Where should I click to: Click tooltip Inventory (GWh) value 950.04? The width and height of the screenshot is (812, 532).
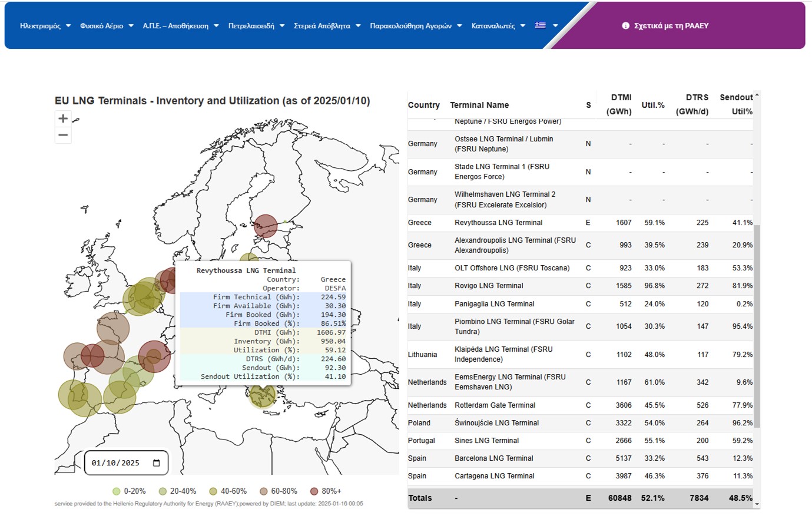[x=333, y=341]
